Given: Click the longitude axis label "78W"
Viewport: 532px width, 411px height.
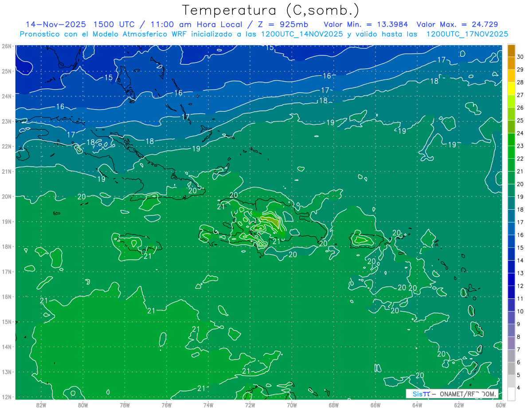Looking at the screenshot, I should (125, 405).
